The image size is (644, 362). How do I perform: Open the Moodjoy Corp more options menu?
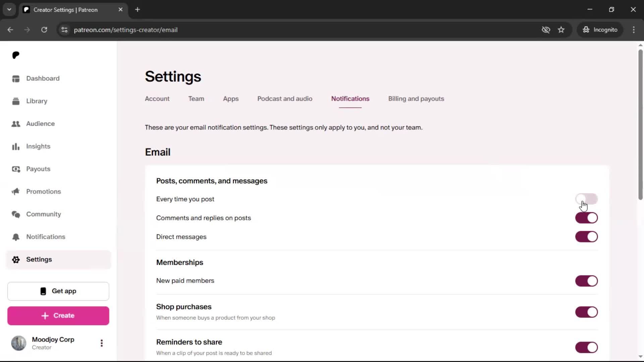[x=102, y=343]
